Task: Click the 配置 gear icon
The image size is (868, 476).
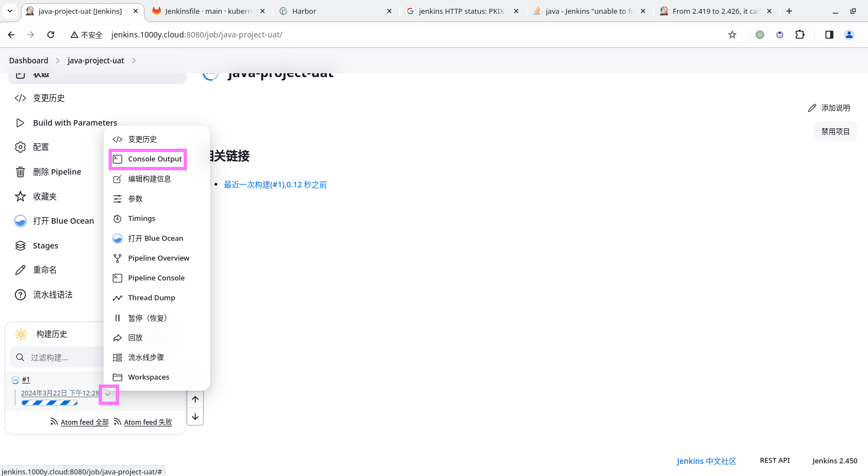Action: point(20,147)
